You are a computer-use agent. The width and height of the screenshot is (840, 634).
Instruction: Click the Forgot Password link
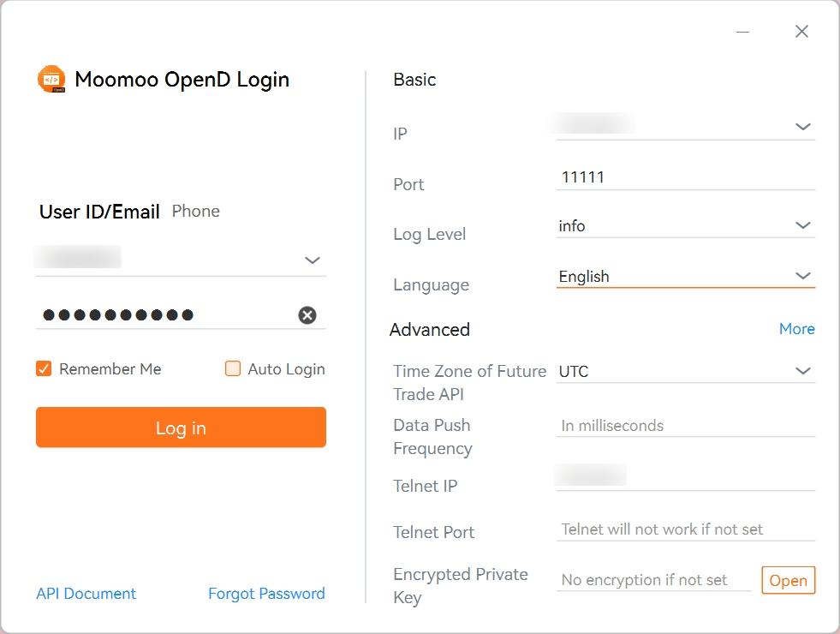pos(266,593)
